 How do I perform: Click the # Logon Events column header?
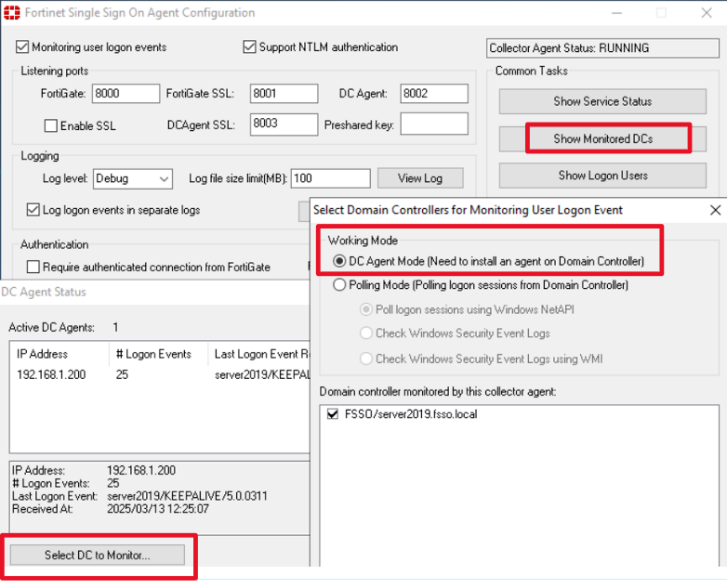[x=159, y=354]
